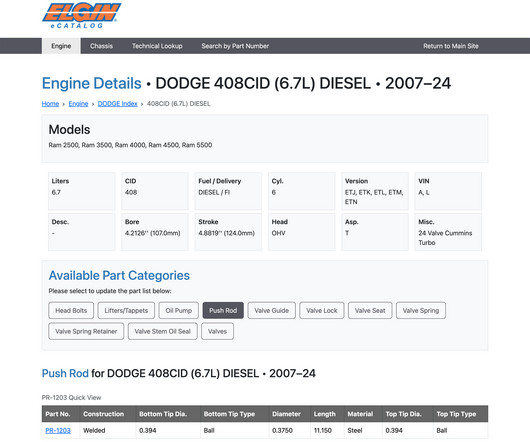Select the Valve Lock category
The height and width of the screenshot is (442, 530).
pyautogui.click(x=322, y=310)
